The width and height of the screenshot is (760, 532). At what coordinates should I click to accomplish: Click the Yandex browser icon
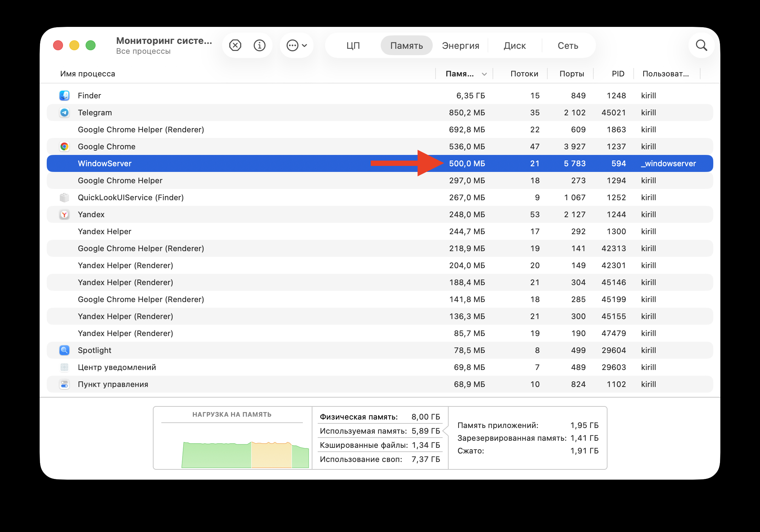pos(64,214)
